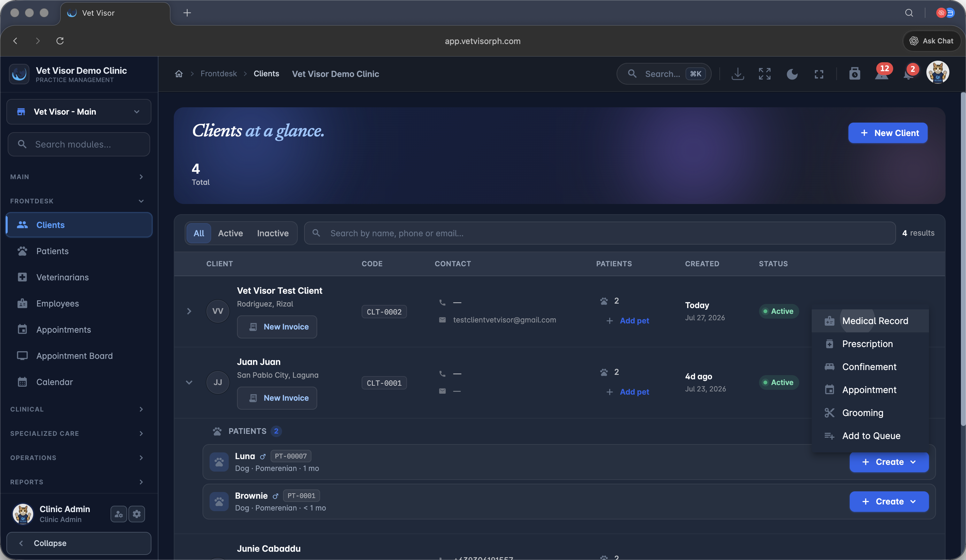
Task: Click the browser search icon in the title bar
Action: pyautogui.click(x=909, y=13)
